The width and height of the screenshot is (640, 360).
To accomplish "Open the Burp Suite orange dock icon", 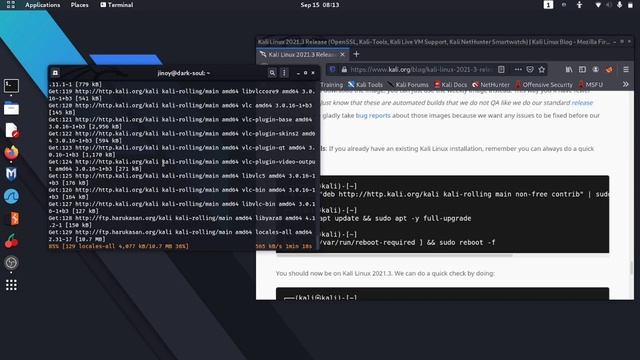I will click(x=12, y=218).
